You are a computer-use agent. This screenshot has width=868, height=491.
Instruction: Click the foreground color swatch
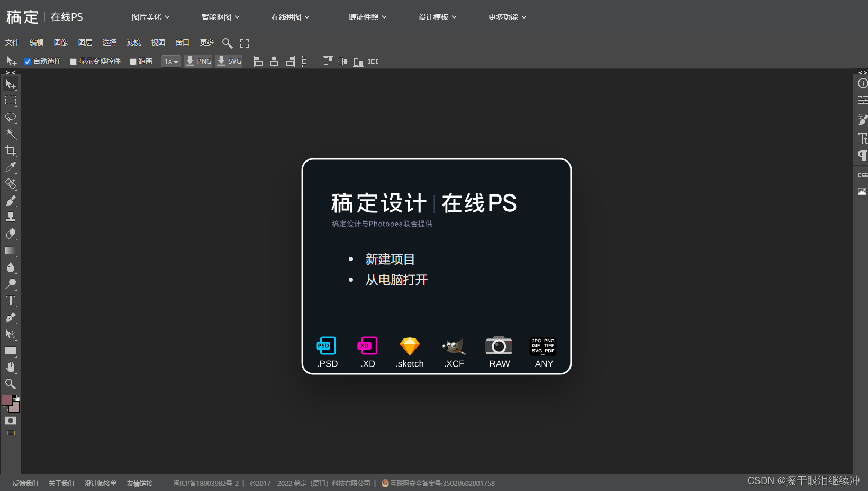7,400
